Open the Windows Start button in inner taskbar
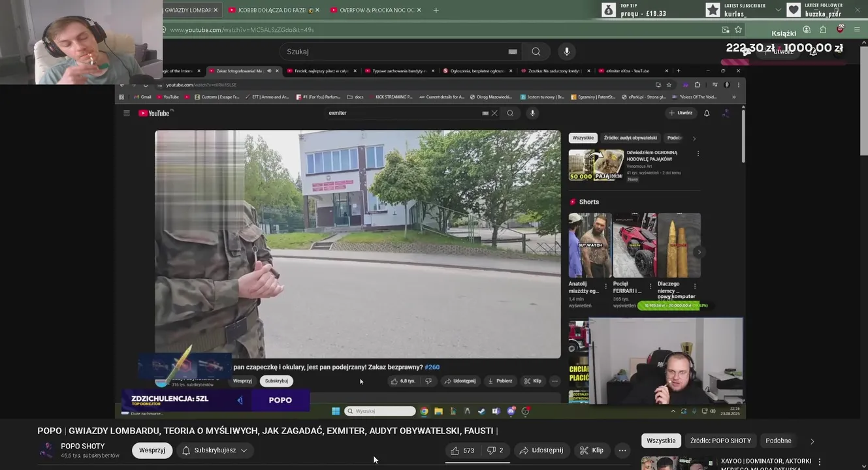 336,411
